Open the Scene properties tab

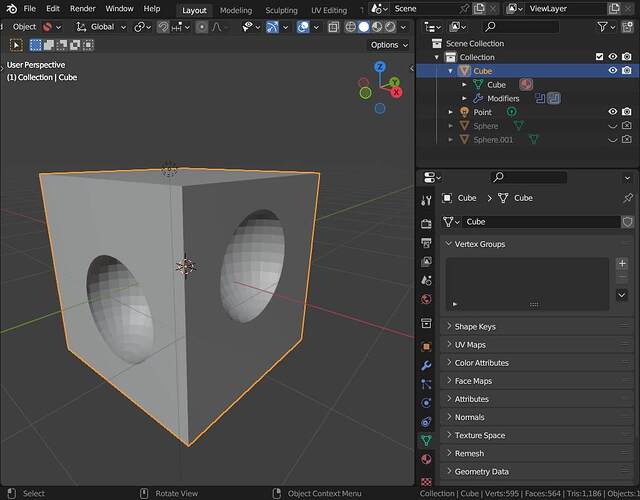tap(426, 280)
